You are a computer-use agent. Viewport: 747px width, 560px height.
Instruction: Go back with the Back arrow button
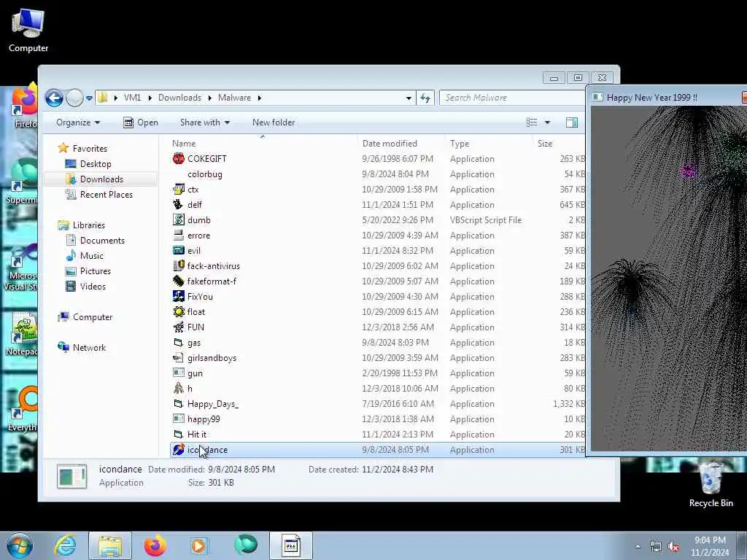point(54,98)
